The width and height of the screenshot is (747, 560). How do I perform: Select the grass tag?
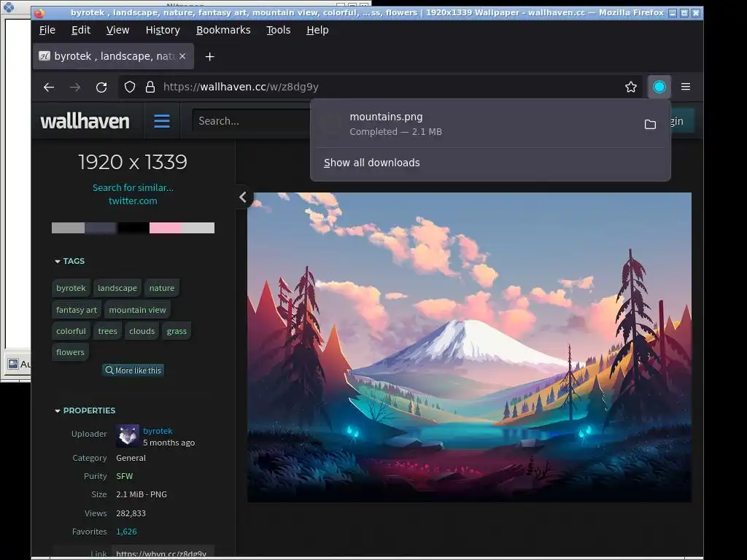(x=177, y=331)
